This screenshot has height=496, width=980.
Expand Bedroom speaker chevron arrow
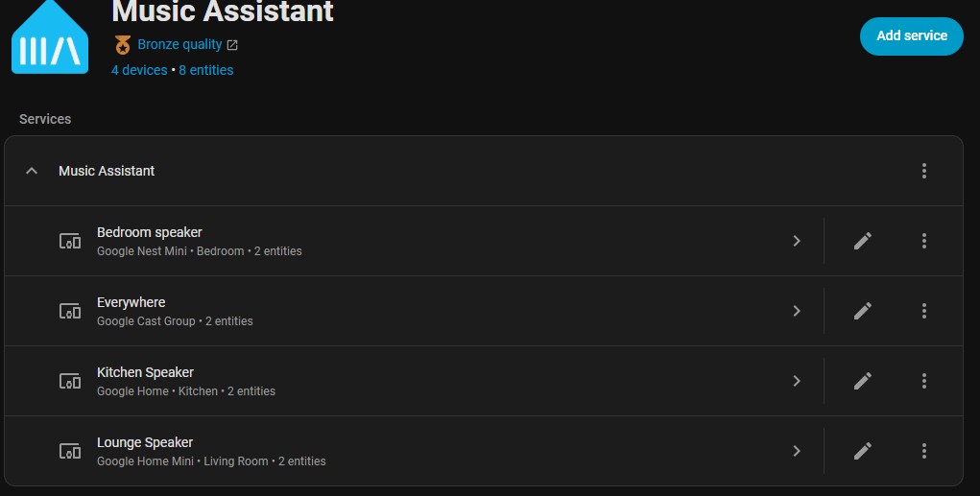(x=797, y=241)
